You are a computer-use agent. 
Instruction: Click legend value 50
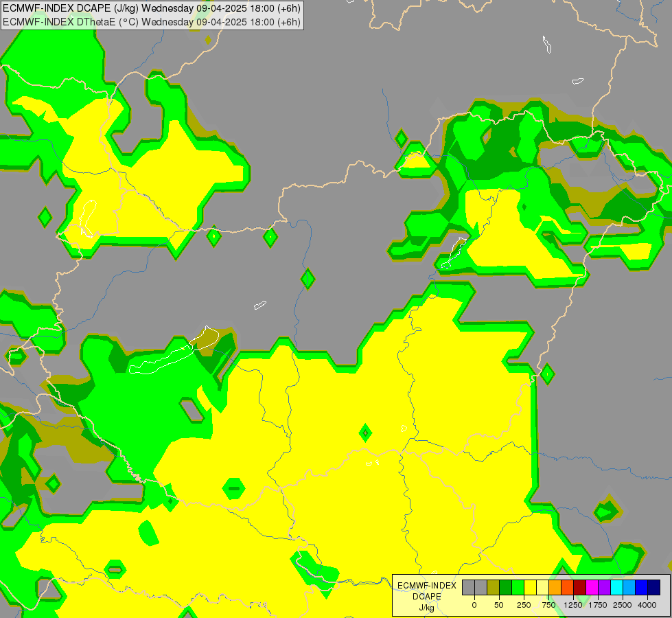click(x=499, y=605)
